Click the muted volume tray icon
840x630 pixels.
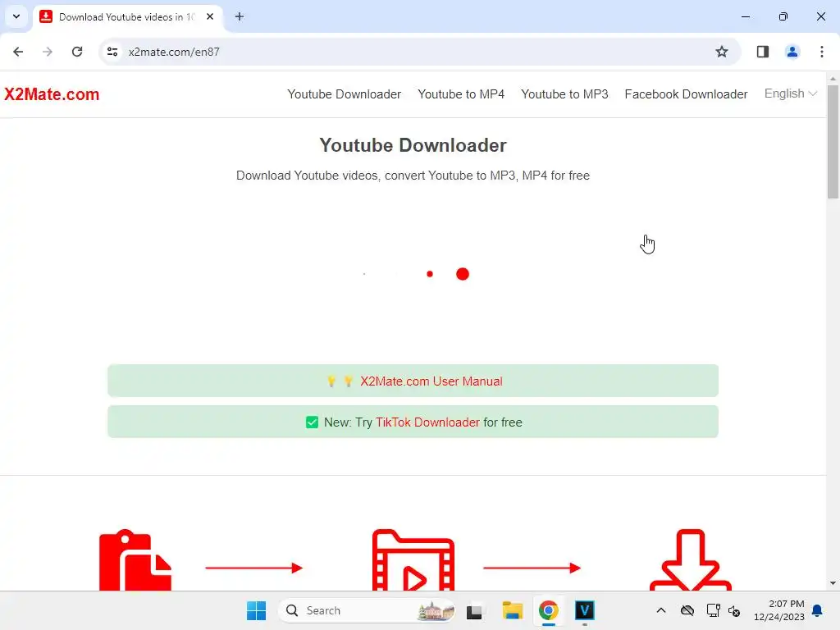click(734, 611)
